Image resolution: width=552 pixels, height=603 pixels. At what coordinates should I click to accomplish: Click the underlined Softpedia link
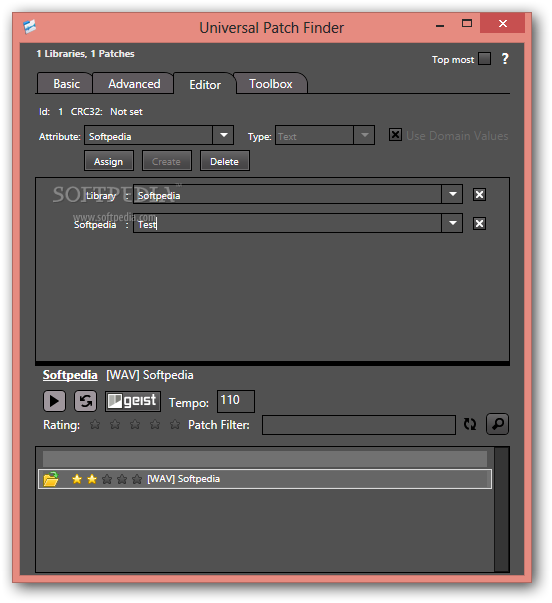click(x=70, y=375)
